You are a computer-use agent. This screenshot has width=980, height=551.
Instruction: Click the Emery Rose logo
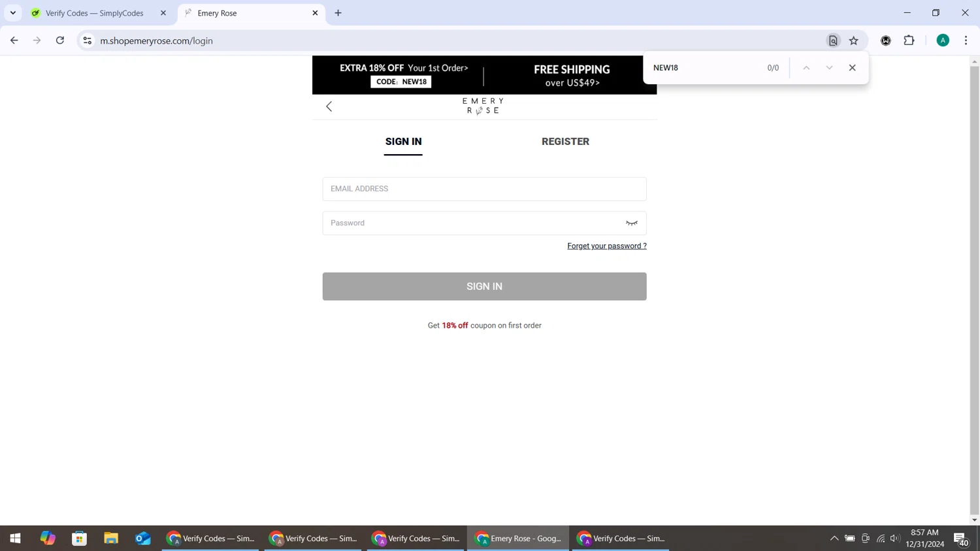pos(483,106)
